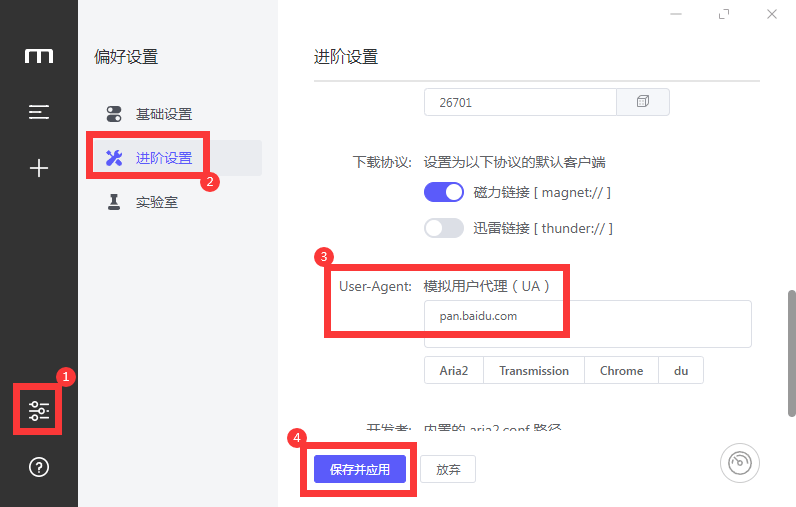Pick the Transmission user-agent preset
Screen dimensions: 796x507
click(x=534, y=370)
